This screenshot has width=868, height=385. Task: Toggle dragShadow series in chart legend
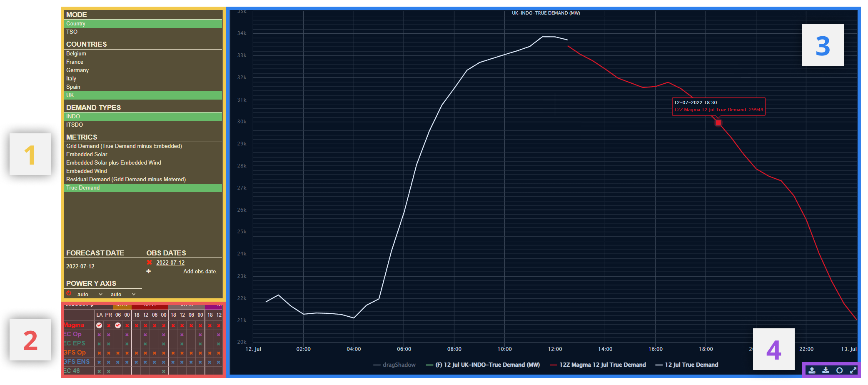pos(394,365)
